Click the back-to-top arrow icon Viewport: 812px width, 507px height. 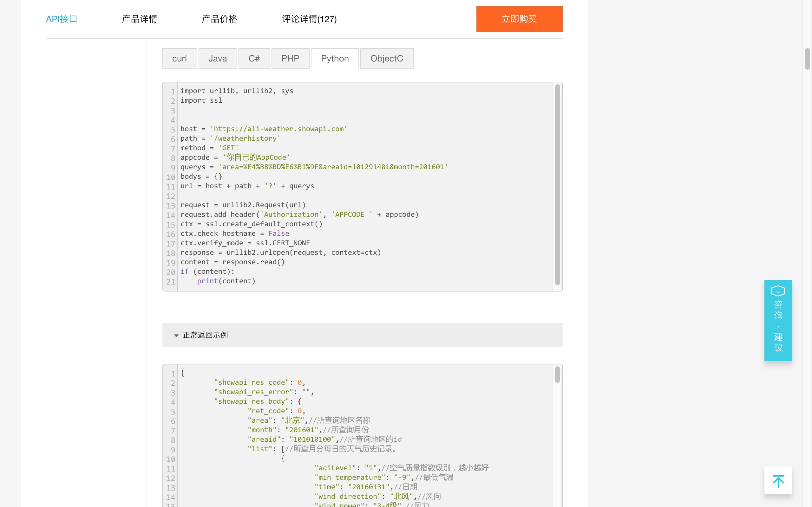click(x=778, y=480)
